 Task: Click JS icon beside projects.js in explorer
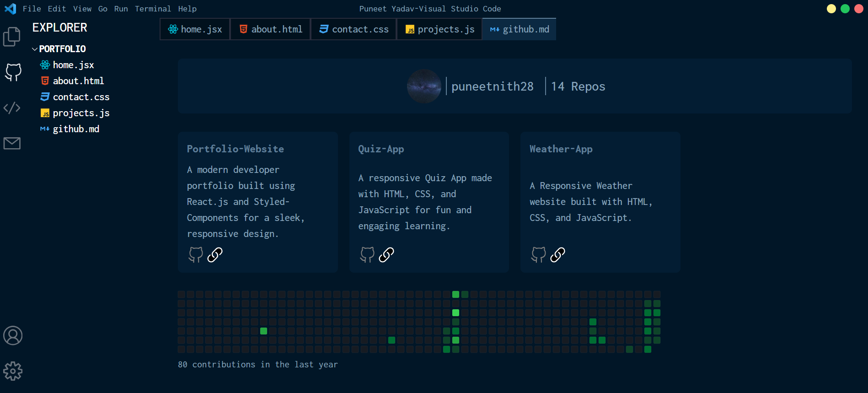point(45,113)
